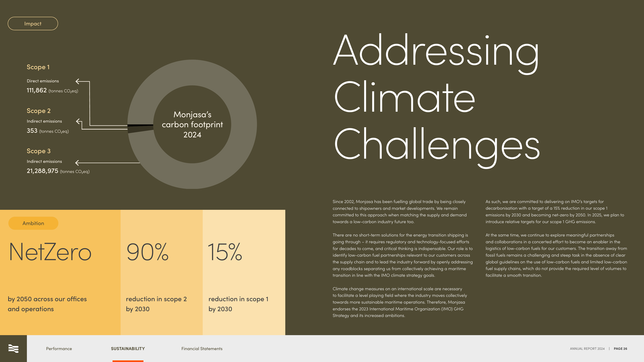Click the Scope 2 heading
The height and width of the screenshot is (362, 644).
[x=38, y=111]
